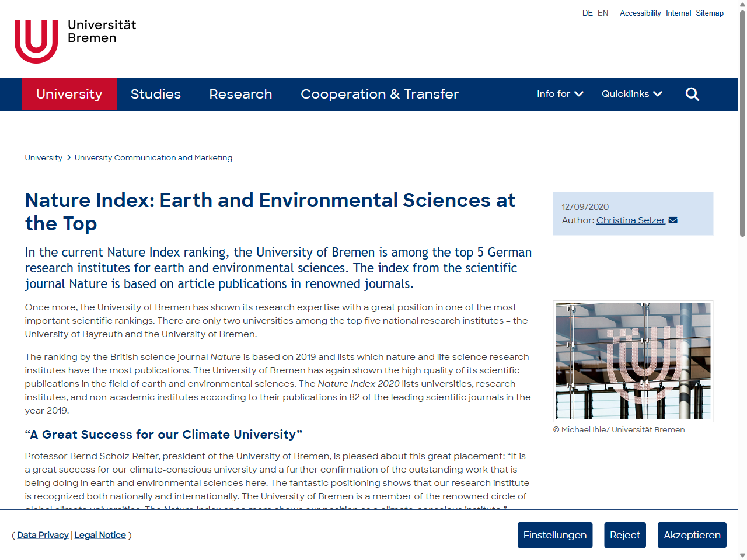Open Cooperation & Transfer menu
This screenshot has height=560, width=747.
pyautogui.click(x=380, y=94)
